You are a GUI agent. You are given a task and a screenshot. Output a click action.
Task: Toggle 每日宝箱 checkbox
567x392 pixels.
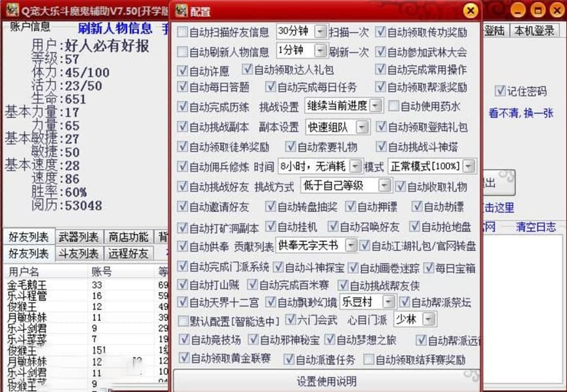pyautogui.click(x=429, y=267)
